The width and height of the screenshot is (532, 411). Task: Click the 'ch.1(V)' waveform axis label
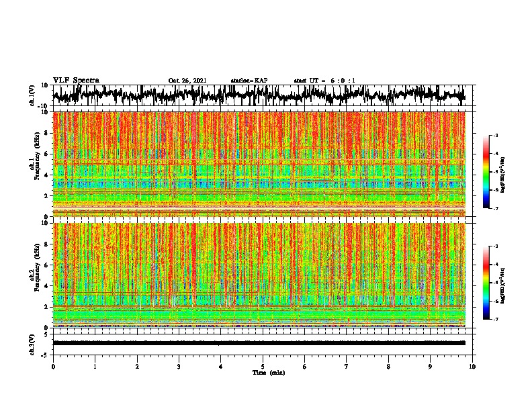32,95
